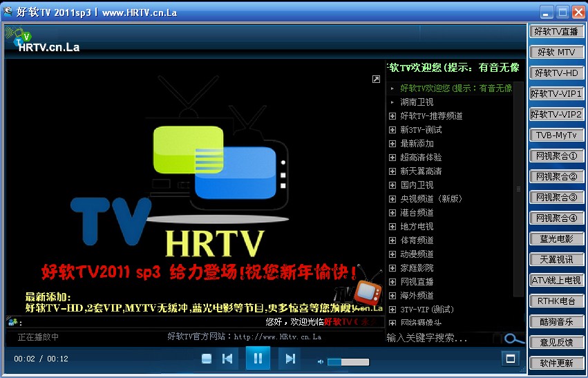This screenshot has width=588, height=378.
Task: Expand 3TV-VIP (测试) category
Action: click(x=392, y=310)
